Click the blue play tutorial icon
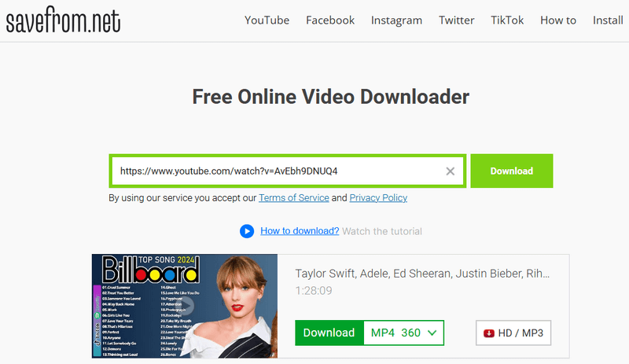The height and width of the screenshot is (364, 629). pyautogui.click(x=247, y=231)
